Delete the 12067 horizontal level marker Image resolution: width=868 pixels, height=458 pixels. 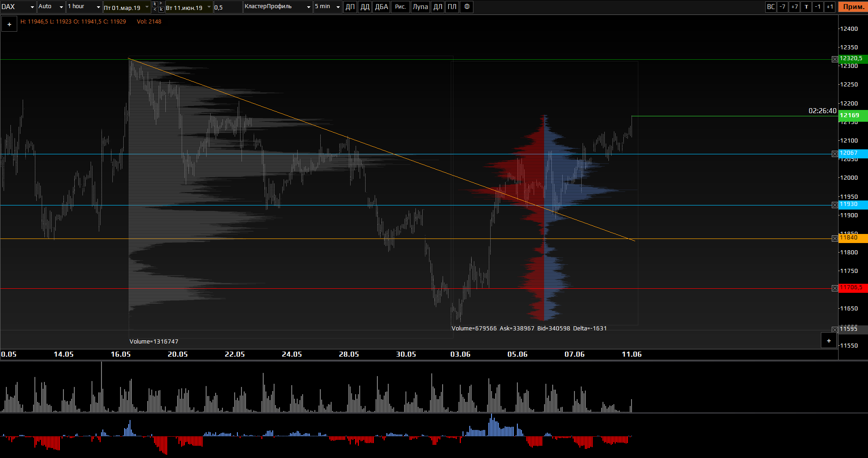[834, 154]
